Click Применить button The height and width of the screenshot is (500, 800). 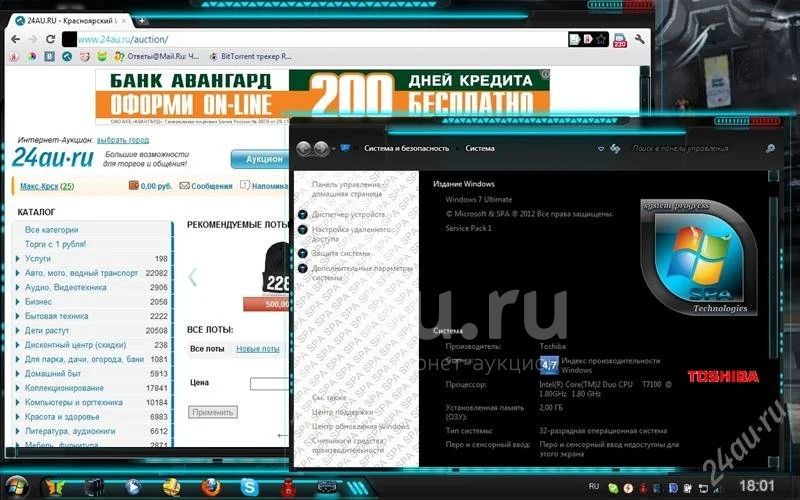pyautogui.click(x=213, y=412)
